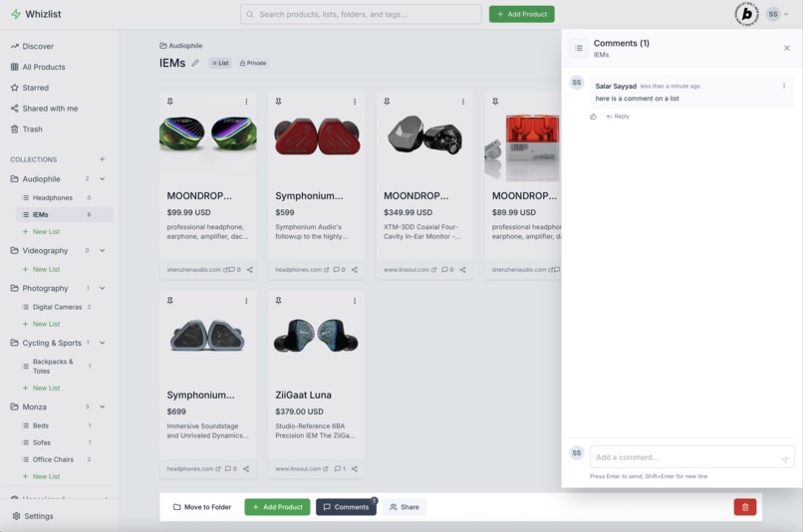Image resolution: width=803 pixels, height=532 pixels.
Task: Pin the Symphonium $699 product card
Action: (170, 301)
